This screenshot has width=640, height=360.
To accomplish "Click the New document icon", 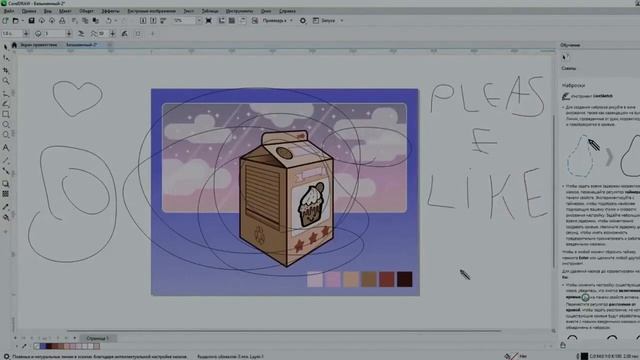I will (x=5, y=20).
